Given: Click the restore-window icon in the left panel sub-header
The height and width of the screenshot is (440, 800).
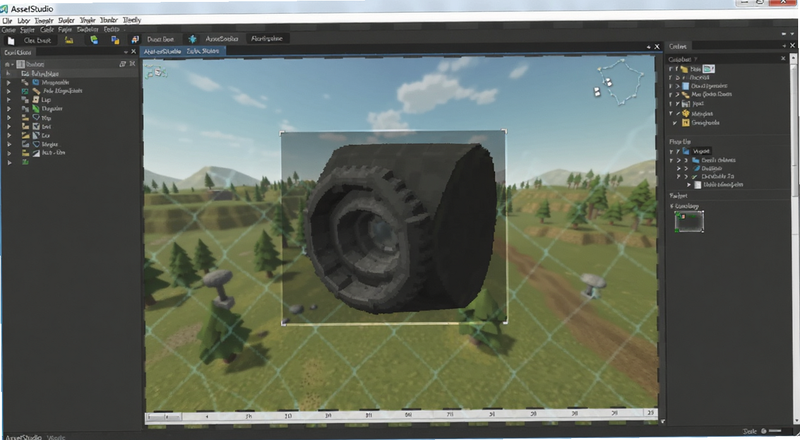Looking at the screenshot, I should [x=122, y=64].
